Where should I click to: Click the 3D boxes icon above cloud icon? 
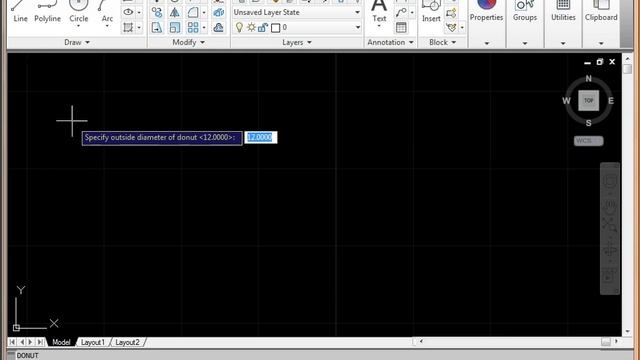(218, 12)
